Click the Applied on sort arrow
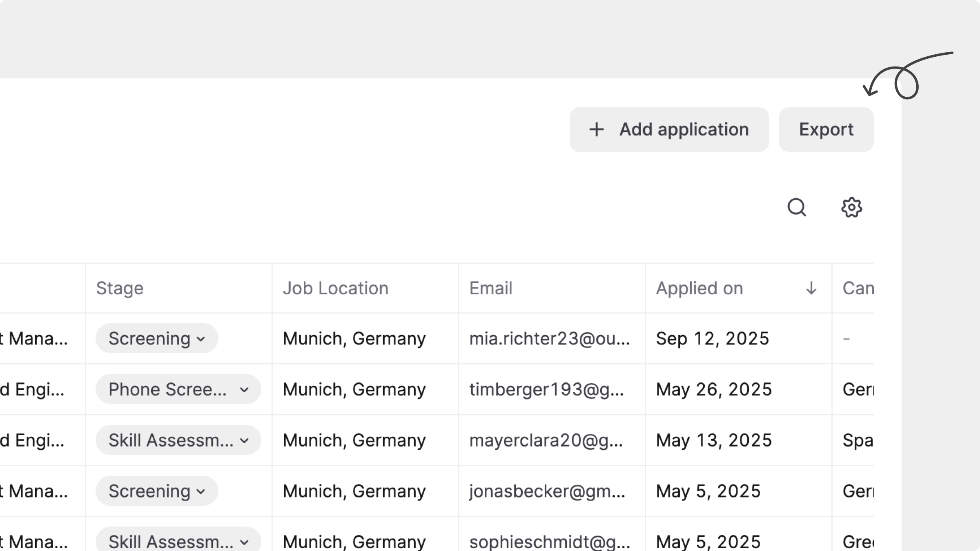980x551 pixels. (811, 288)
